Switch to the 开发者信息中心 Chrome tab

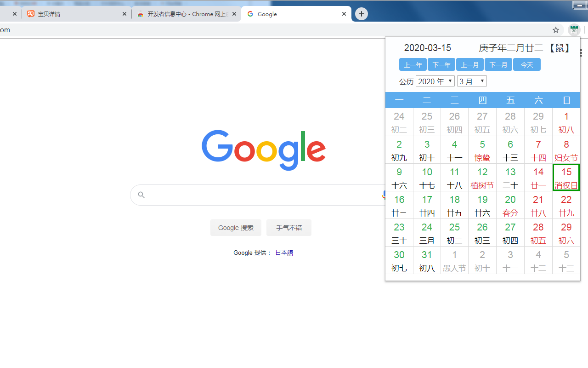point(186,14)
